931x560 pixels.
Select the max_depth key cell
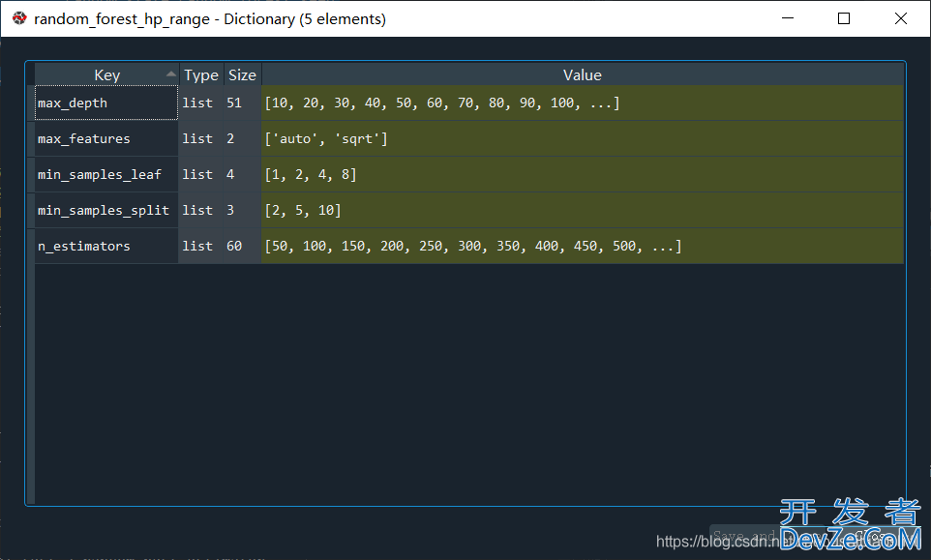click(x=106, y=103)
